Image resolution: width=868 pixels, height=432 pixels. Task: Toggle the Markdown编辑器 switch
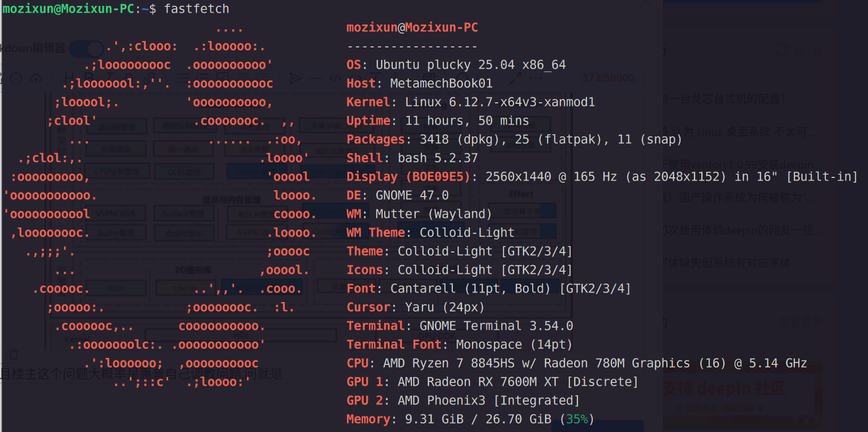[86, 48]
